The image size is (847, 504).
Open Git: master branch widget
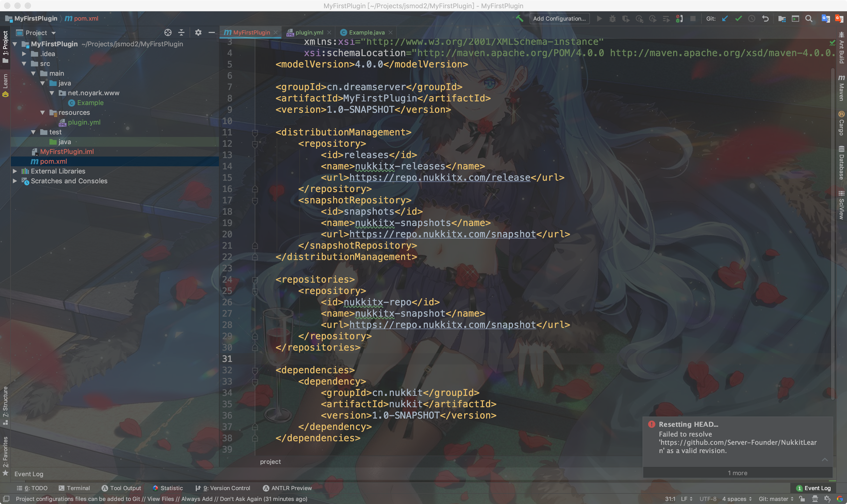coord(776,499)
